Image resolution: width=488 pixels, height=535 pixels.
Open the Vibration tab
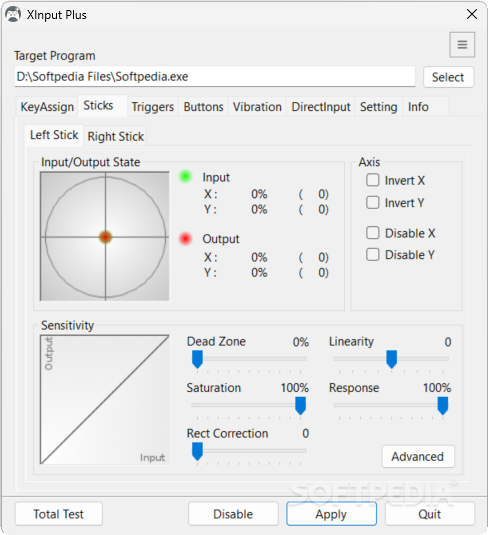(x=257, y=107)
